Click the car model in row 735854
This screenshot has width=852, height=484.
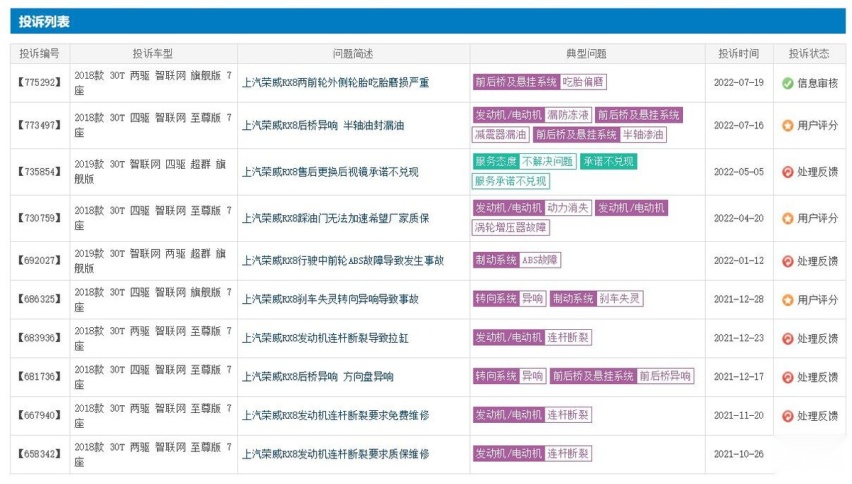pyautogui.click(x=150, y=172)
